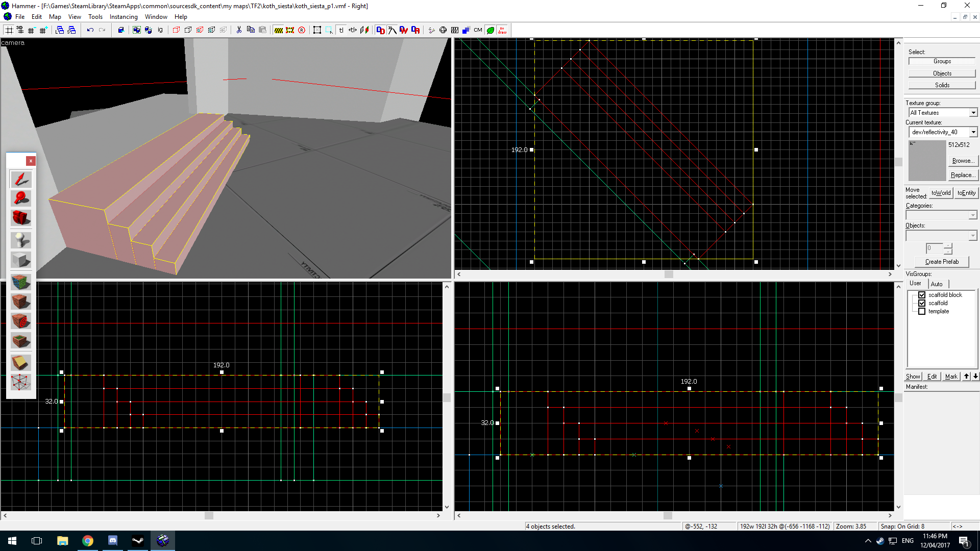
Task: Select the Selection tool arrow
Action: pos(21,179)
